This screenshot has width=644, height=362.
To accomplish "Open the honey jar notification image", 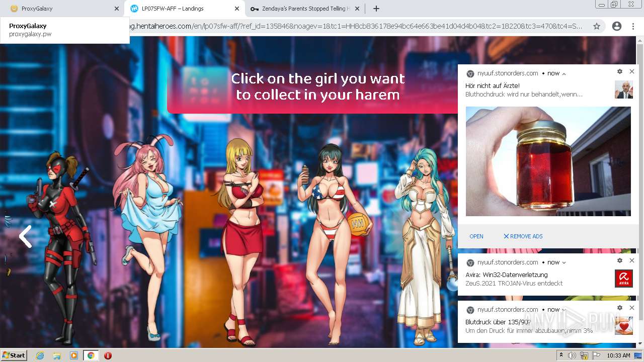I will pos(548,161).
